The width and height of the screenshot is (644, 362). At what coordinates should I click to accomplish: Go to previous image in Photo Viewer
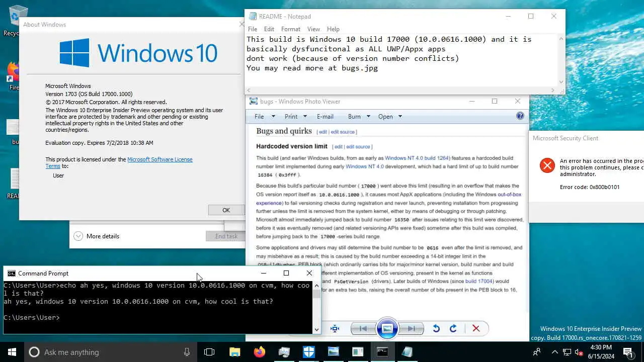coord(363,328)
